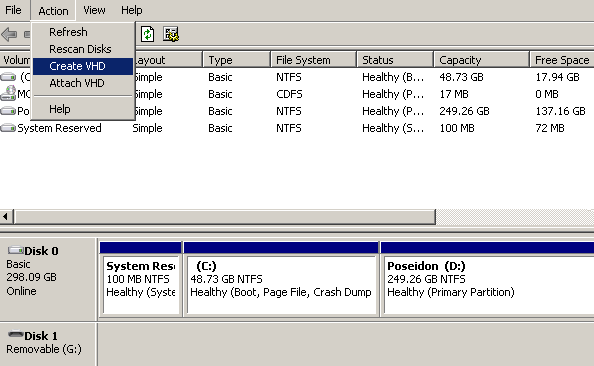Click the Disk 0 hard drive icon

(x=16, y=250)
